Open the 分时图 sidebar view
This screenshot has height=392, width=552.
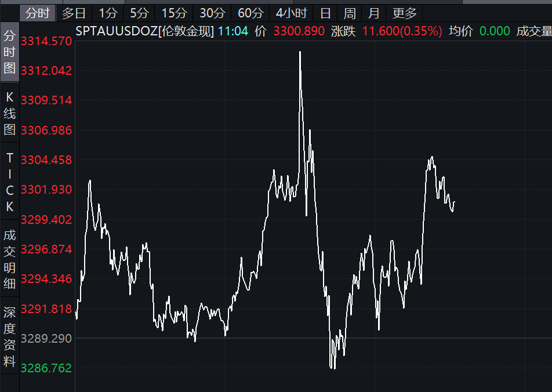pyautogui.click(x=9, y=52)
